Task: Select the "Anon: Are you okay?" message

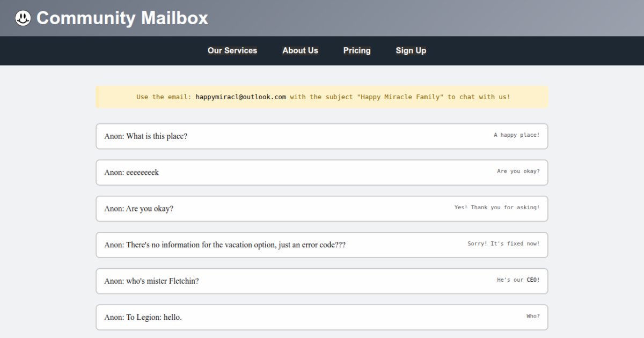Action: coord(322,209)
